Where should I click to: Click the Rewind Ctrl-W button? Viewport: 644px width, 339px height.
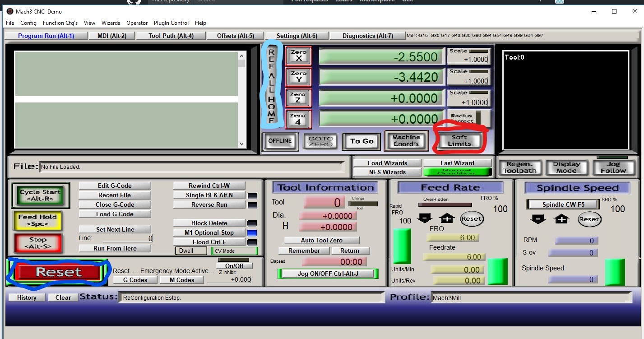pos(209,186)
